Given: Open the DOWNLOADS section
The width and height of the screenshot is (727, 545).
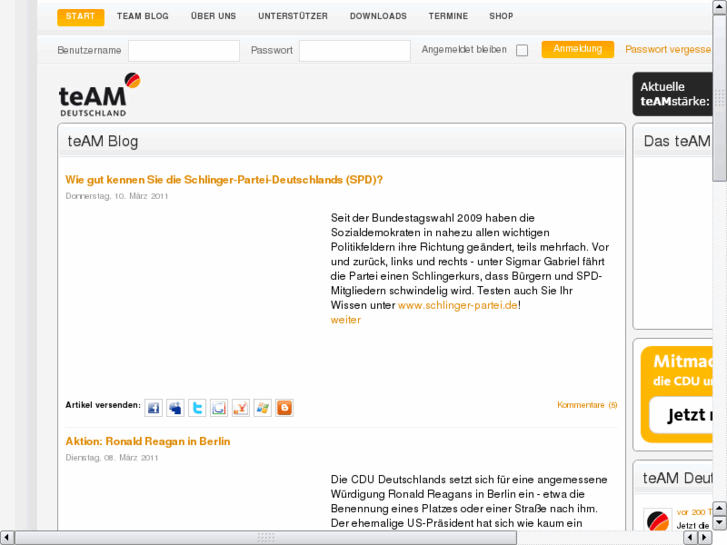Looking at the screenshot, I should [x=378, y=16].
